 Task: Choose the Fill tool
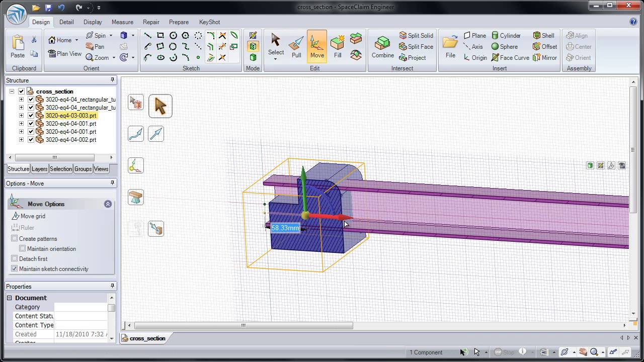click(x=338, y=46)
